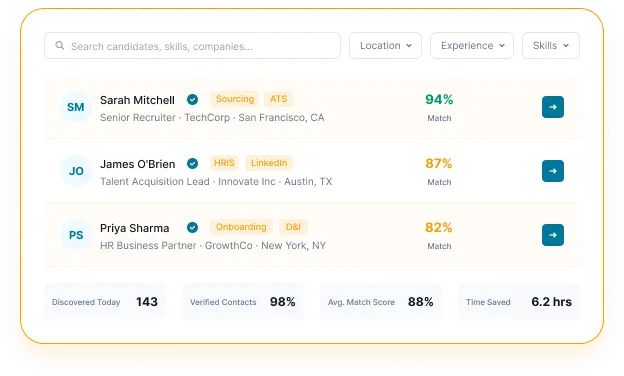Open Priya Sharma's profile with arrow button
The width and height of the screenshot is (624, 376).
553,235
